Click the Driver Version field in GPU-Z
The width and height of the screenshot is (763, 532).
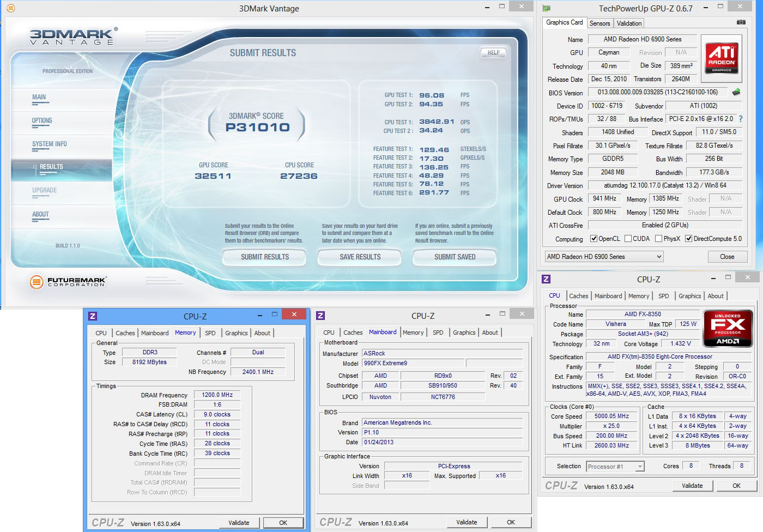click(x=665, y=185)
